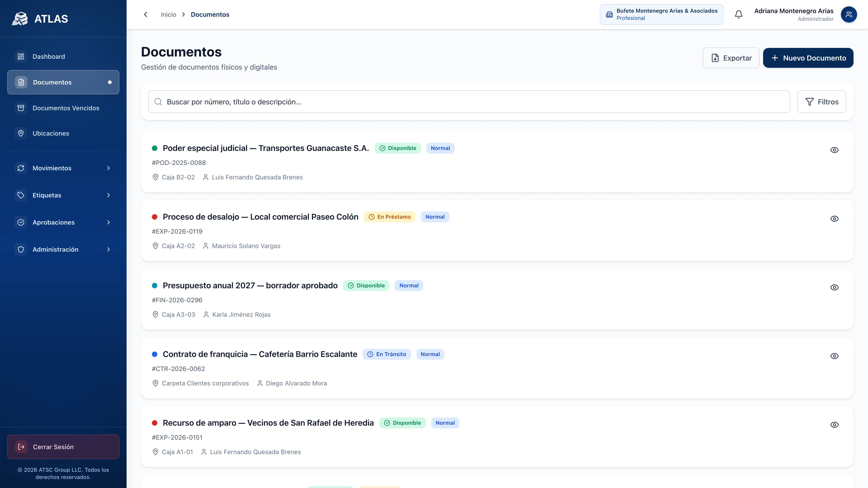
Task: Click the green dot of Poder especial judicial
Action: coord(155,148)
